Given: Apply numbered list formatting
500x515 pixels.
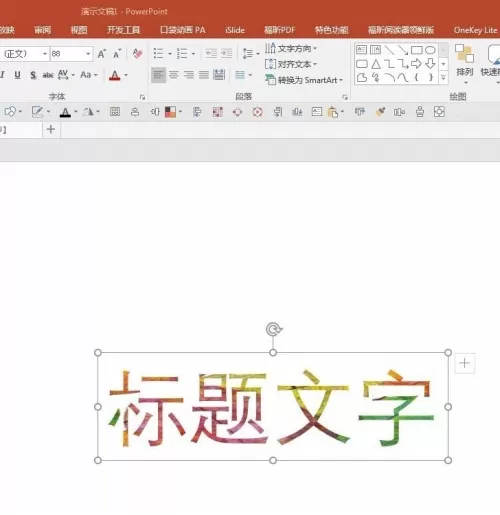Looking at the screenshot, I should (x=182, y=53).
